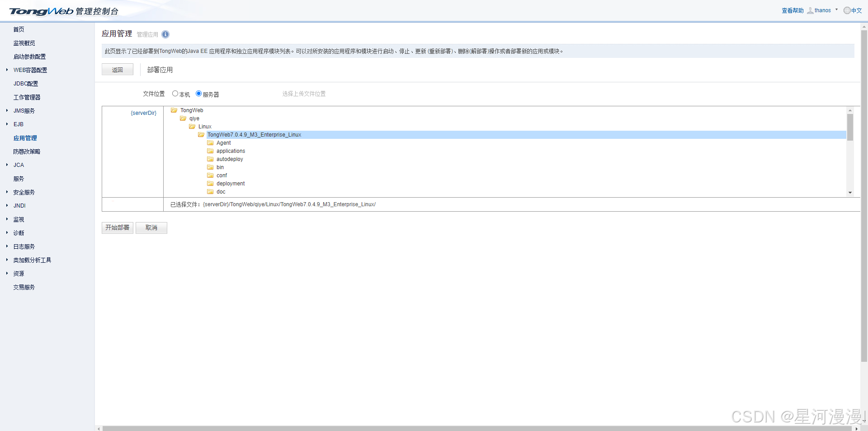Select the deployment folder in tree
Viewport: 868px width, 431px height.
[231, 184]
